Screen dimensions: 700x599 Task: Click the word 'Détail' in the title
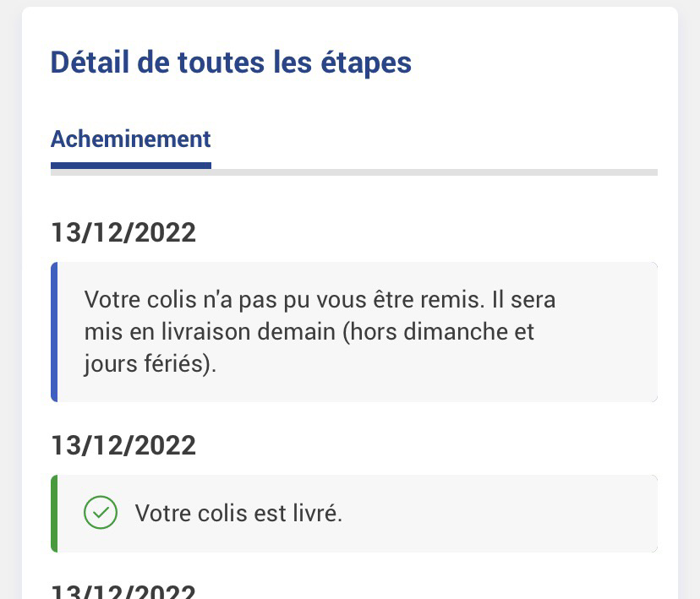pos(90,62)
